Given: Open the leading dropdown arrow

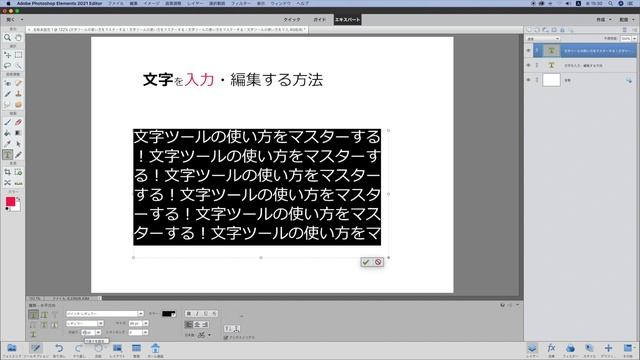Looking at the screenshot, I should pyautogui.click(x=98, y=333).
